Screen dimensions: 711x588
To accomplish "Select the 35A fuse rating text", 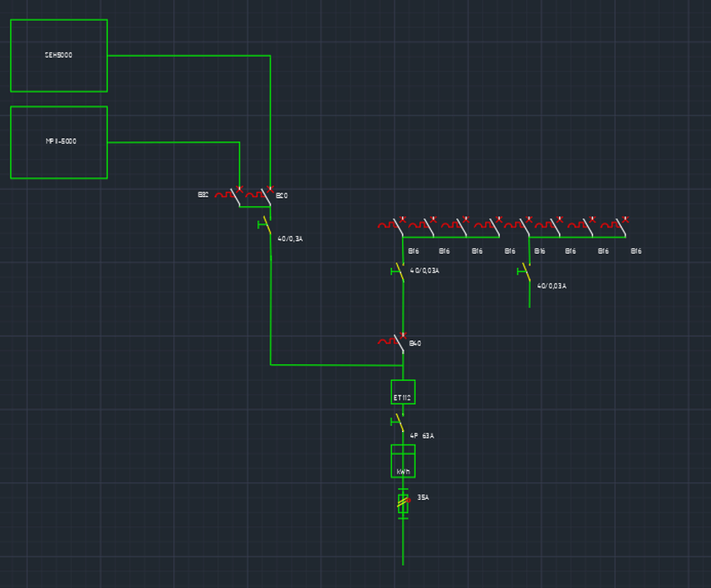I will click(423, 497).
